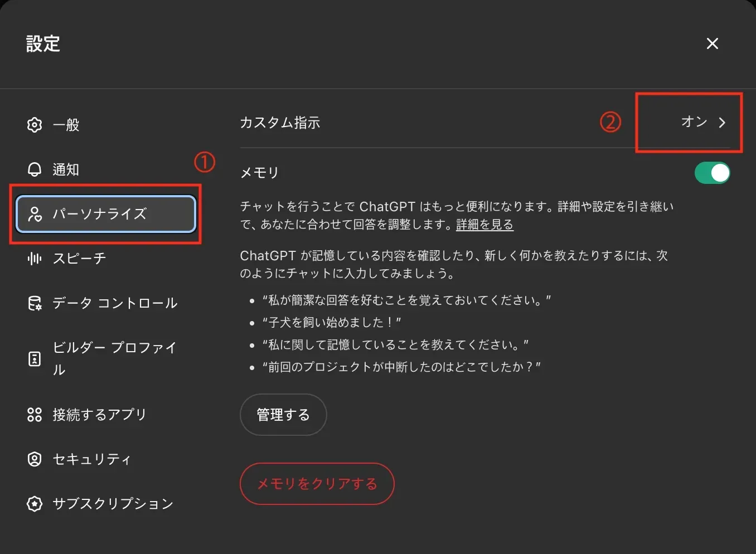Click the four-circles icon beside 接続するアプリ

(x=35, y=414)
